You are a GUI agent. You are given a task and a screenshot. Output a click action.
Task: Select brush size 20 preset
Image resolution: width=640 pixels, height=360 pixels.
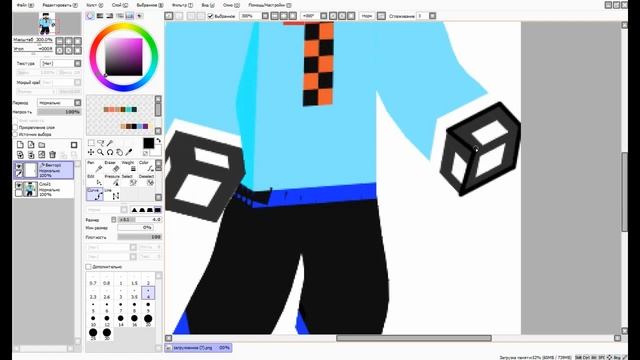click(148, 320)
